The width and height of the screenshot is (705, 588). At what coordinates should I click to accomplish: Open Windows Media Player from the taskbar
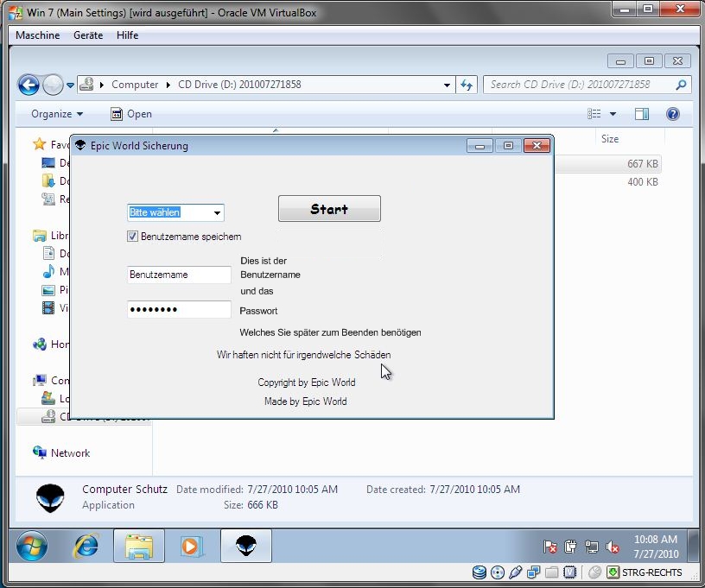[190, 546]
